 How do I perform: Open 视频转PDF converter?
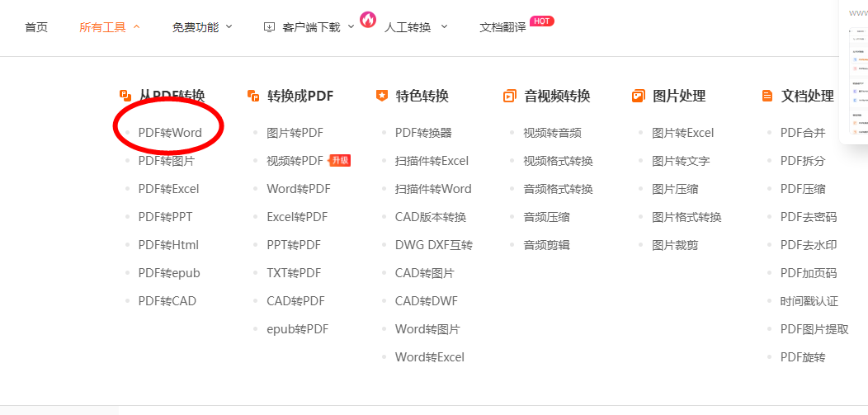point(295,161)
